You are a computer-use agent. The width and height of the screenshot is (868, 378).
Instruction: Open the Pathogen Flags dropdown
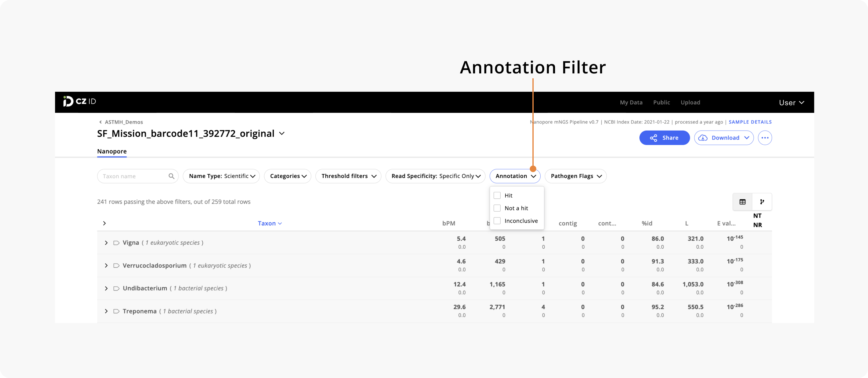coord(576,176)
